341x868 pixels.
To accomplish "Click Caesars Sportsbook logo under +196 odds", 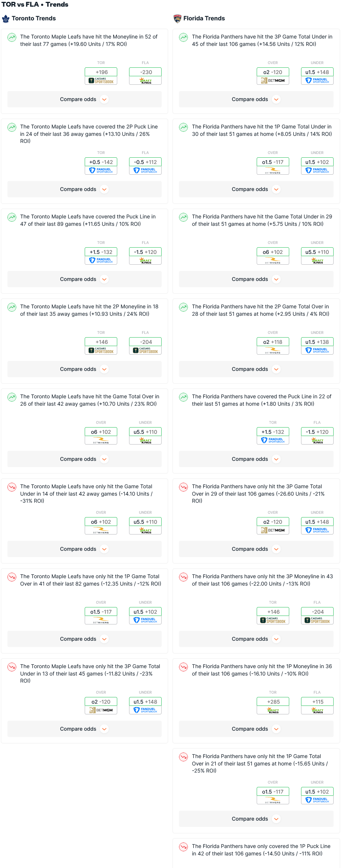I will click(x=101, y=81).
